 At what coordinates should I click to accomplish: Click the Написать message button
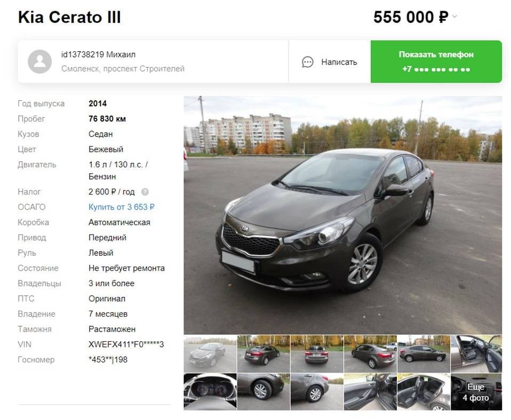[x=330, y=62]
